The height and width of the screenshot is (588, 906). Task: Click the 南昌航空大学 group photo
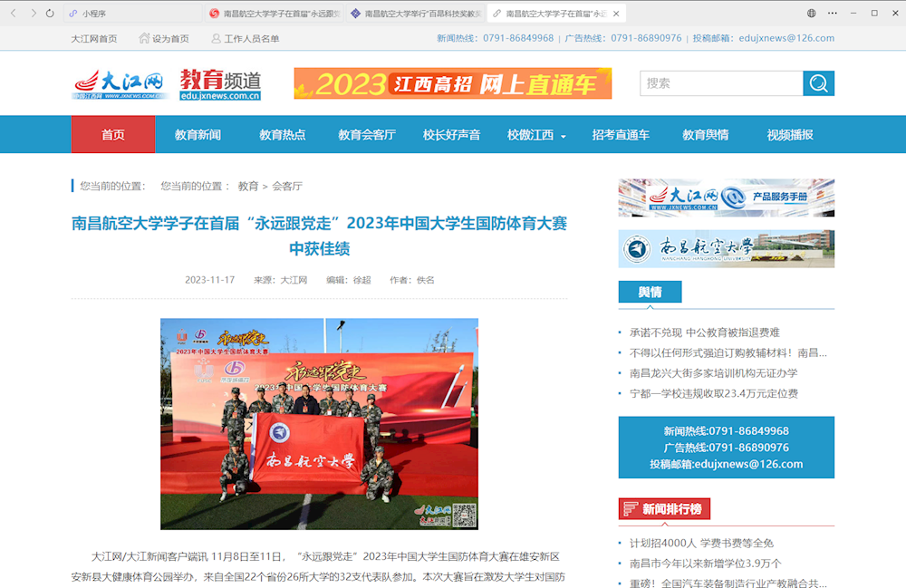[x=319, y=423]
